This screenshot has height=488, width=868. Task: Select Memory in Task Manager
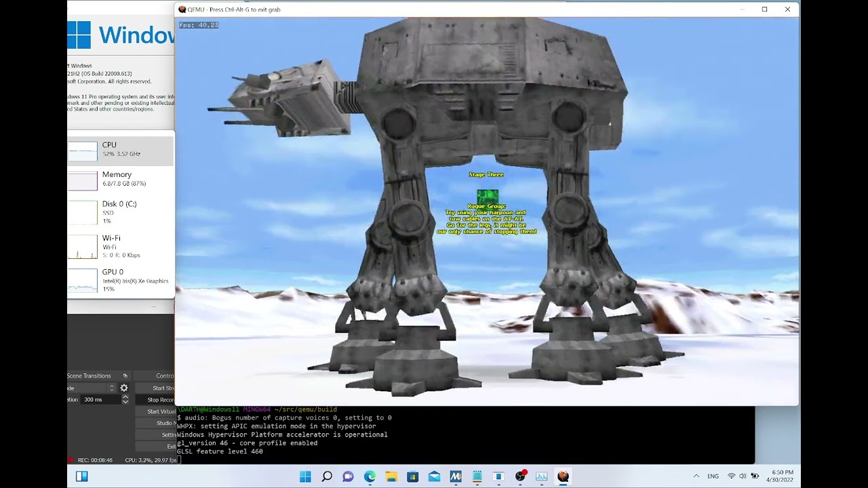[x=120, y=180]
